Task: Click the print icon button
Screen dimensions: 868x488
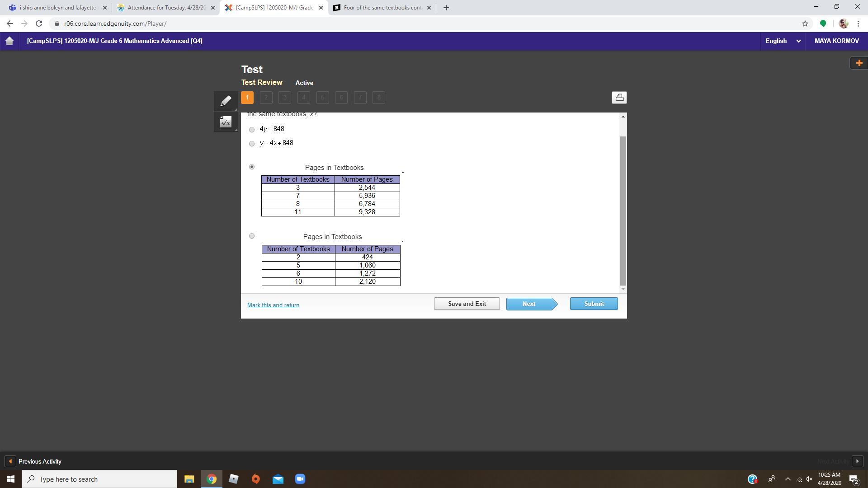Action: pos(619,98)
